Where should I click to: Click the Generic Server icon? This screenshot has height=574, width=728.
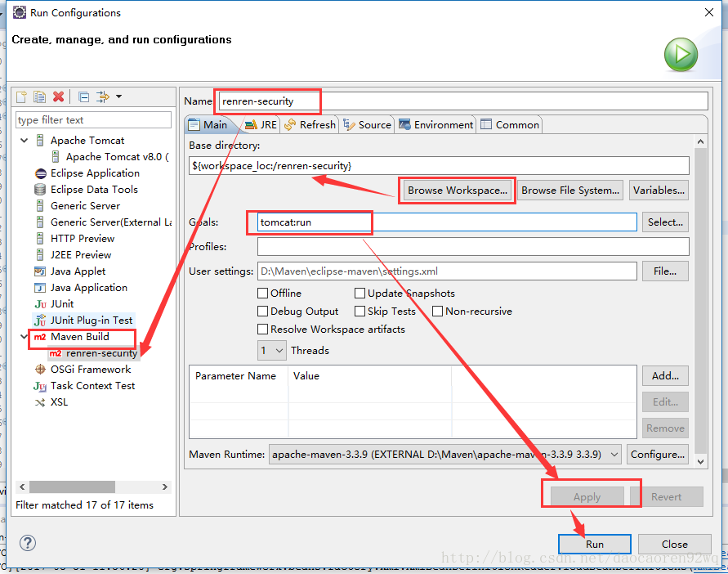tap(40, 206)
